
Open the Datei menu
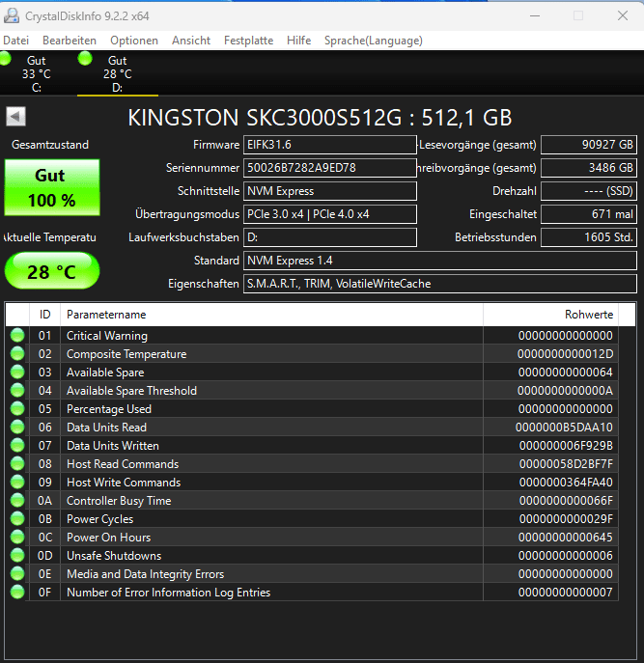point(16,41)
